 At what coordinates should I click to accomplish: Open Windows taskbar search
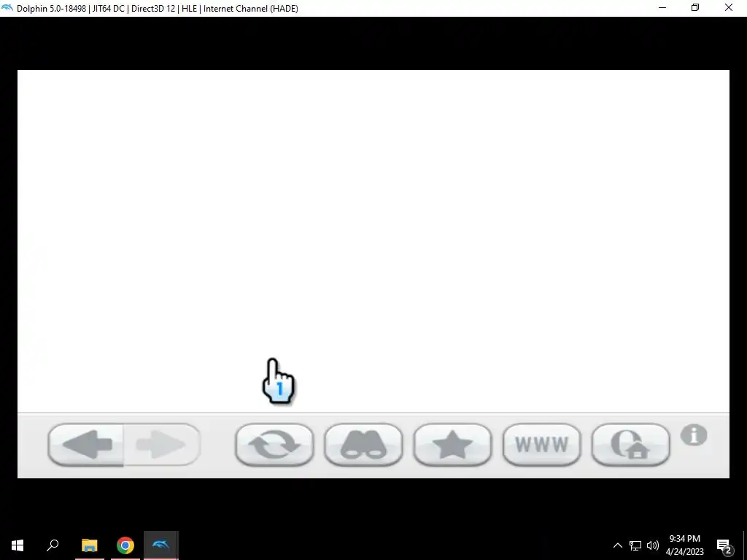tap(53, 545)
